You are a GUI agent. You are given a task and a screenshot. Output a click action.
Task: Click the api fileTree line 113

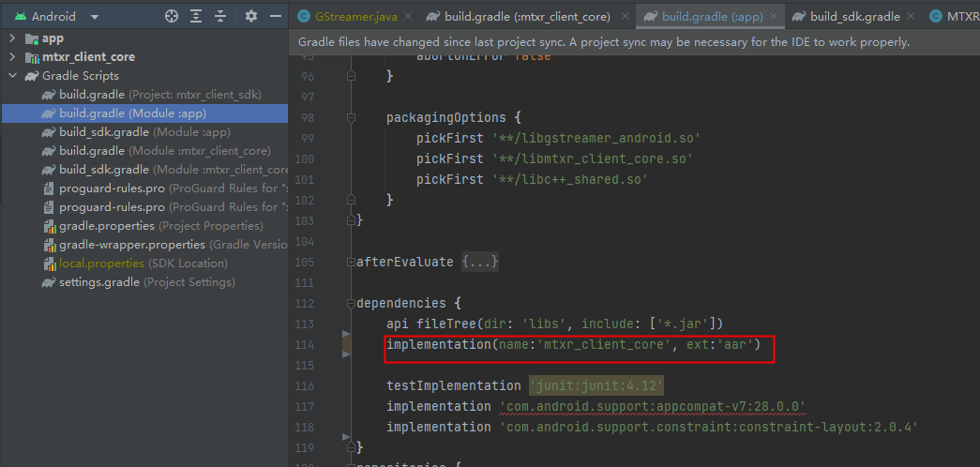[x=554, y=324]
